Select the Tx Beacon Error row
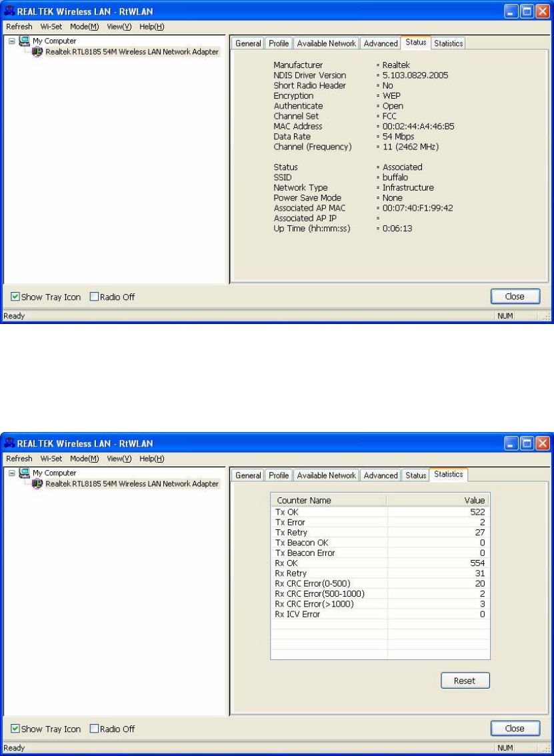 (x=380, y=553)
